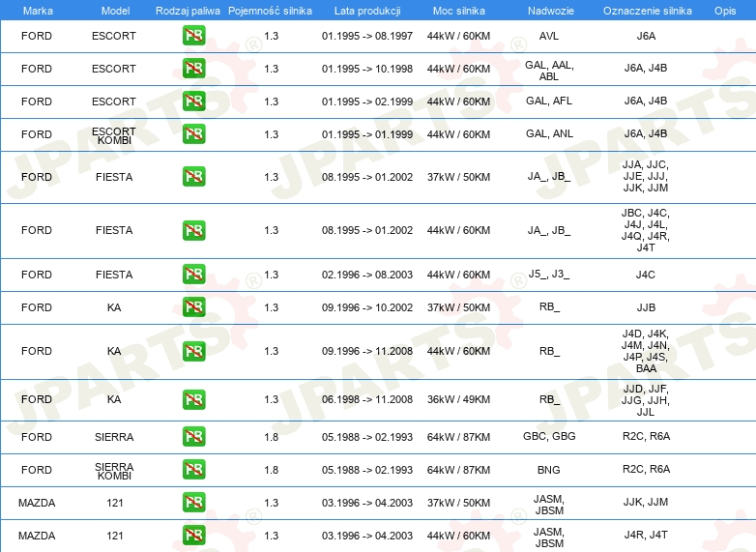This screenshot has height=552, width=756.
Task: Click the date range 02.1996 -> 08.2003
Action: tap(367, 275)
